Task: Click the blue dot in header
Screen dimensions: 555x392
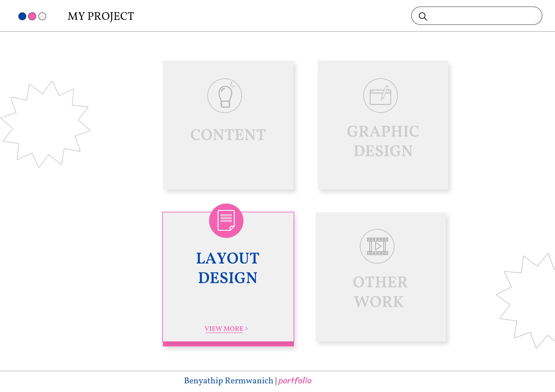Action: click(x=22, y=16)
